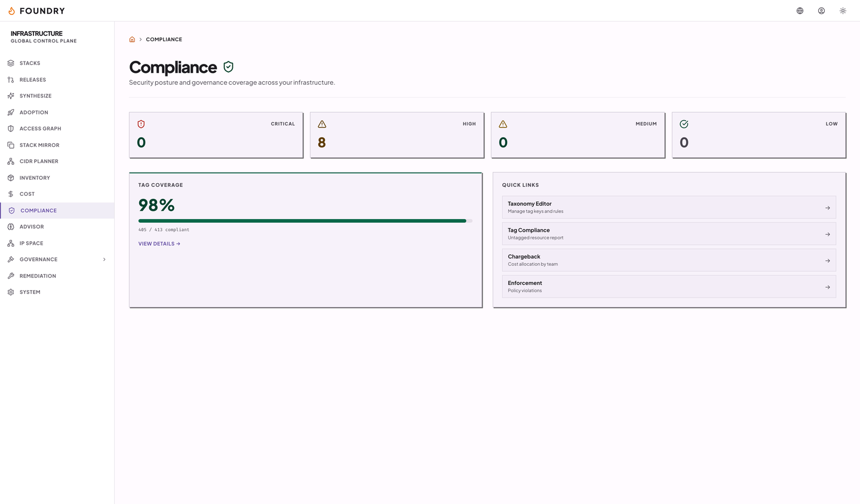Screen dimensions: 860x504
Task: Click the Releases branch icon in sidebar
Action: [x=11, y=79]
